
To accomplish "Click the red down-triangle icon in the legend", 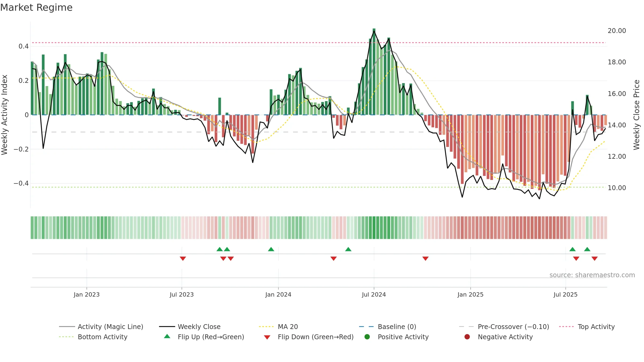I will pos(267,337).
